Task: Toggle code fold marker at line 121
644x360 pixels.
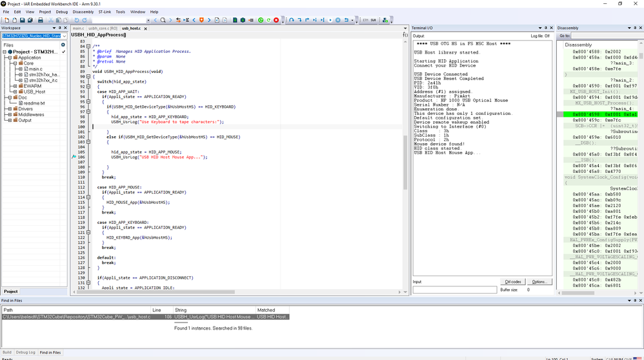Action: pos(88,233)
